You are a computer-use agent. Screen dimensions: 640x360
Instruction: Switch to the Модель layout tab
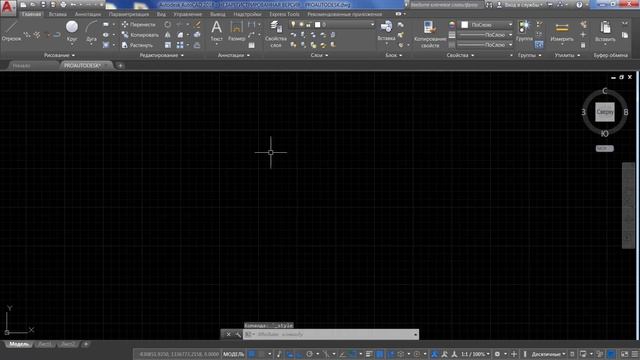pos(18,344)
